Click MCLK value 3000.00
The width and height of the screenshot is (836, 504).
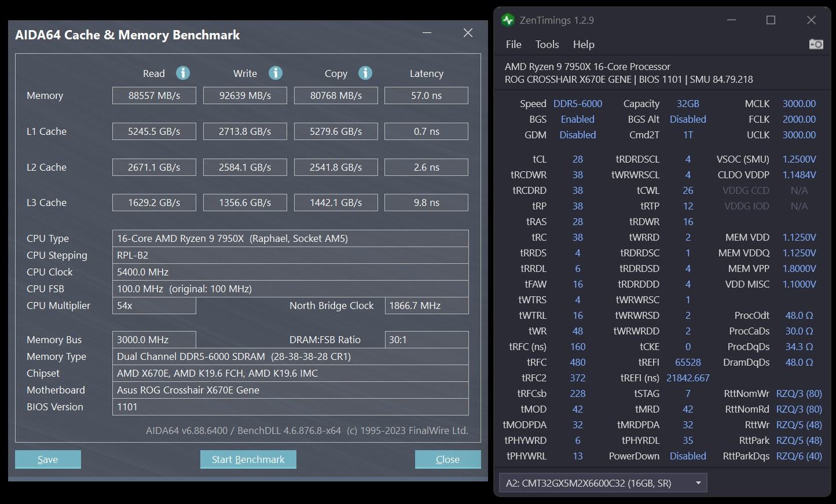point(799,104)
